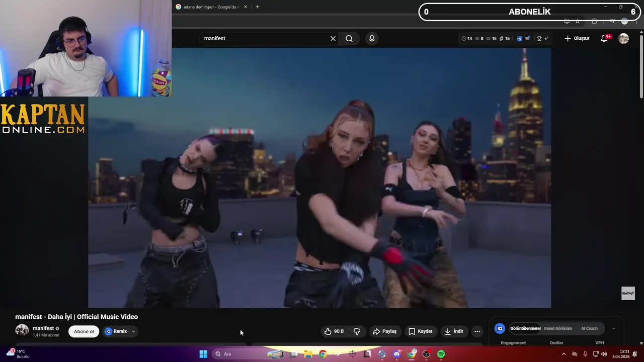Click the VPH label in vidIQ panel

(599, 343)
